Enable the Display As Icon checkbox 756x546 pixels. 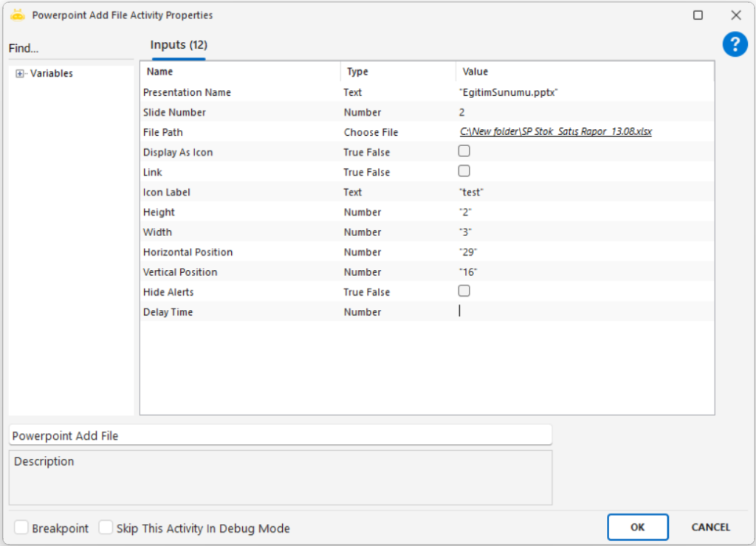pyautogui.click(x=464, y=151)
